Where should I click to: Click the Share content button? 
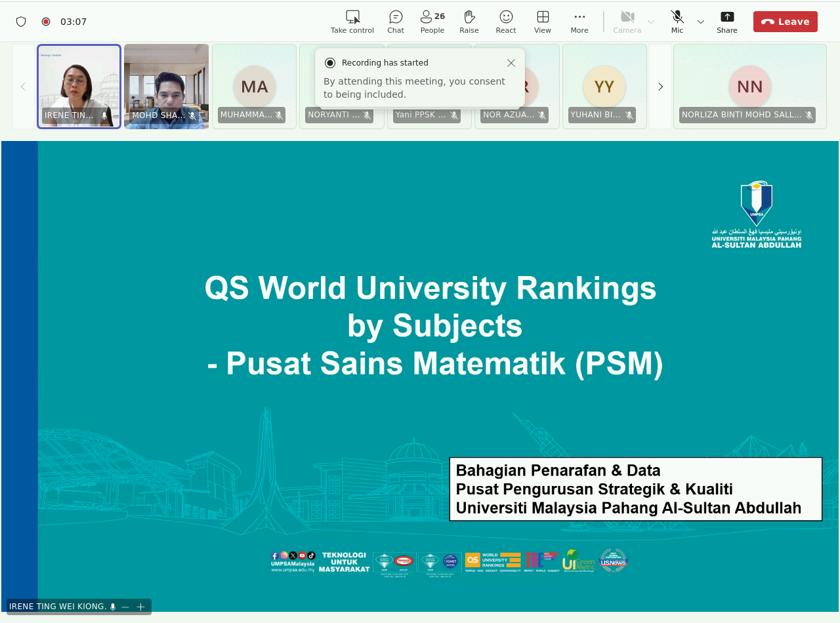tap(727, 22)
